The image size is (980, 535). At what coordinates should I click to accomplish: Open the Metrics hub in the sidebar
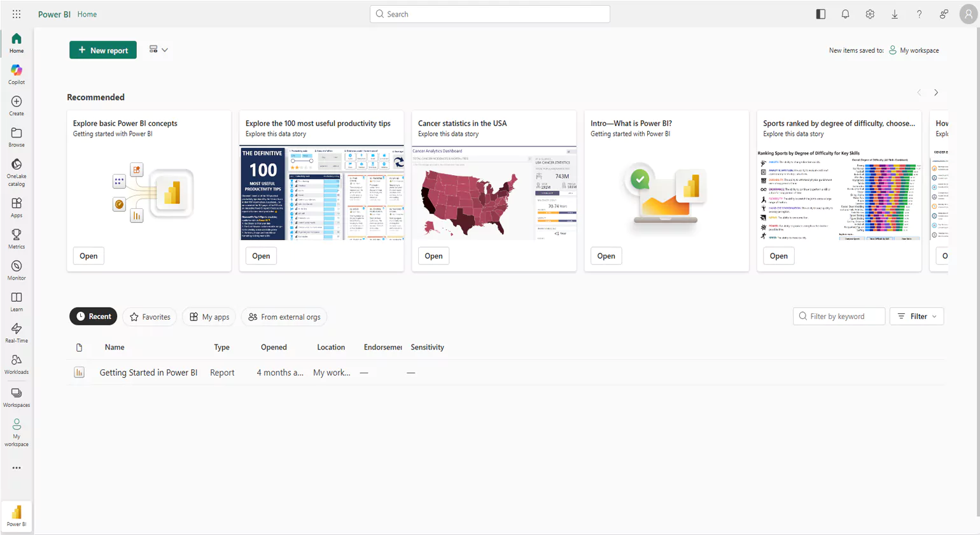click(x=16, y=239)
